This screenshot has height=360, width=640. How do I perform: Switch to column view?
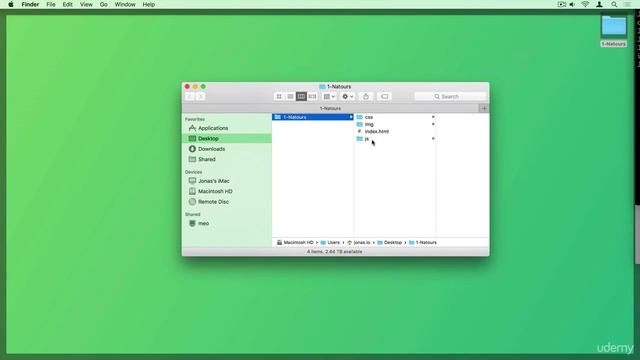click(x=301, y=96)
